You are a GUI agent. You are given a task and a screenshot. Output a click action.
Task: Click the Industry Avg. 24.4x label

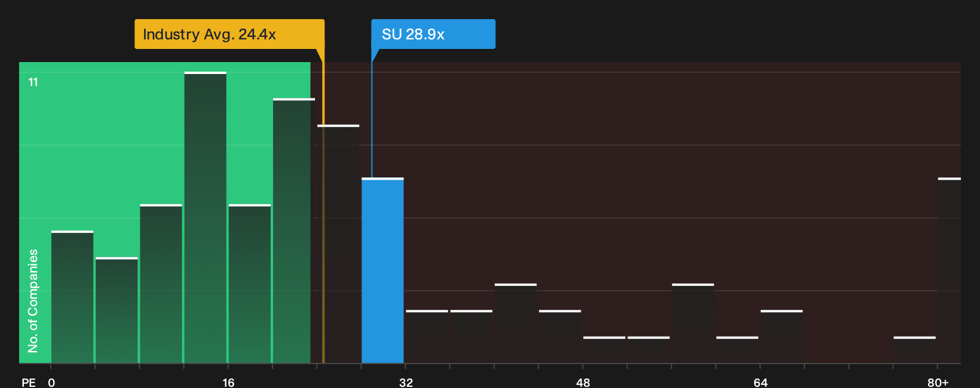click(229, 34)
